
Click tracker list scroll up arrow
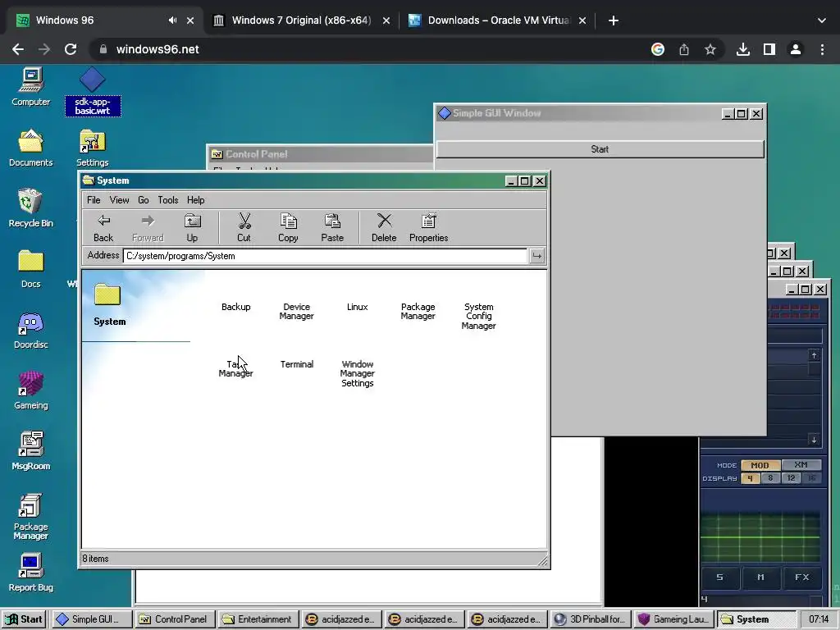pyautogui.click(x=815, y=356)
